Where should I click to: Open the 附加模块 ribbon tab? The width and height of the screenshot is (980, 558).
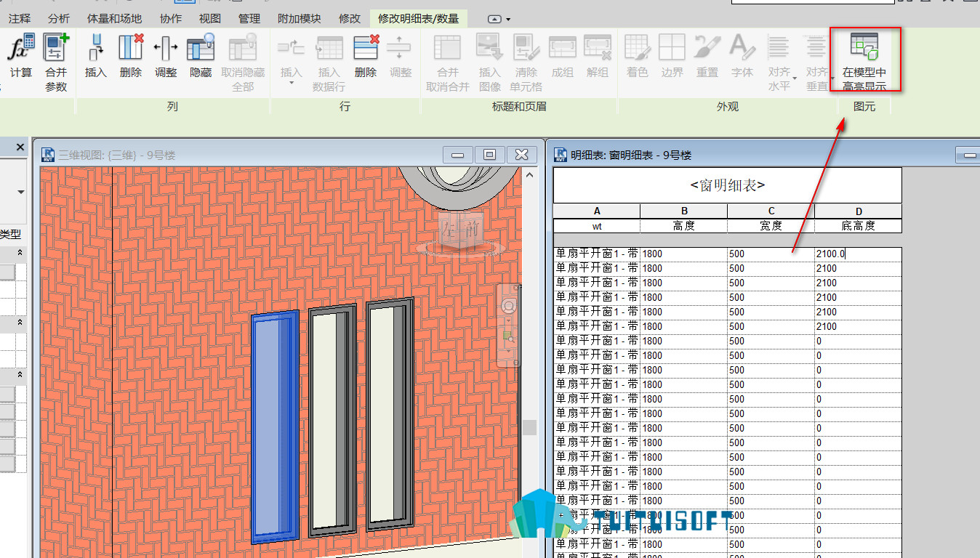tap(300, 18)
